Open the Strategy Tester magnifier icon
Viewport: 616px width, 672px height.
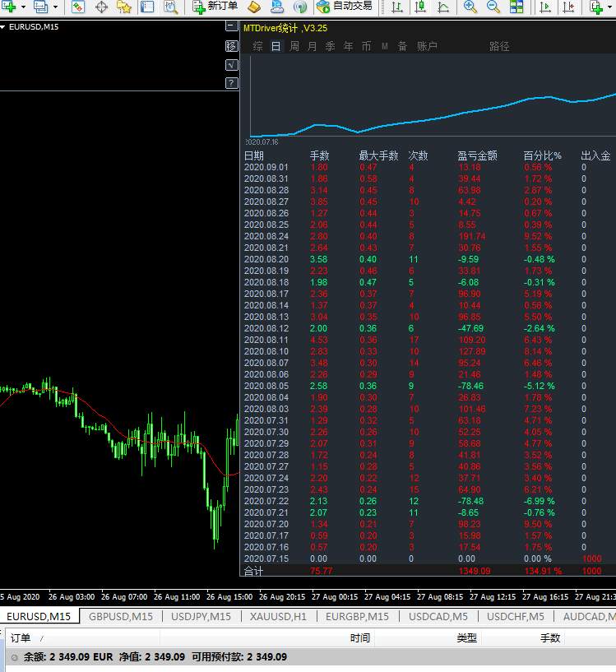point(170,7)
